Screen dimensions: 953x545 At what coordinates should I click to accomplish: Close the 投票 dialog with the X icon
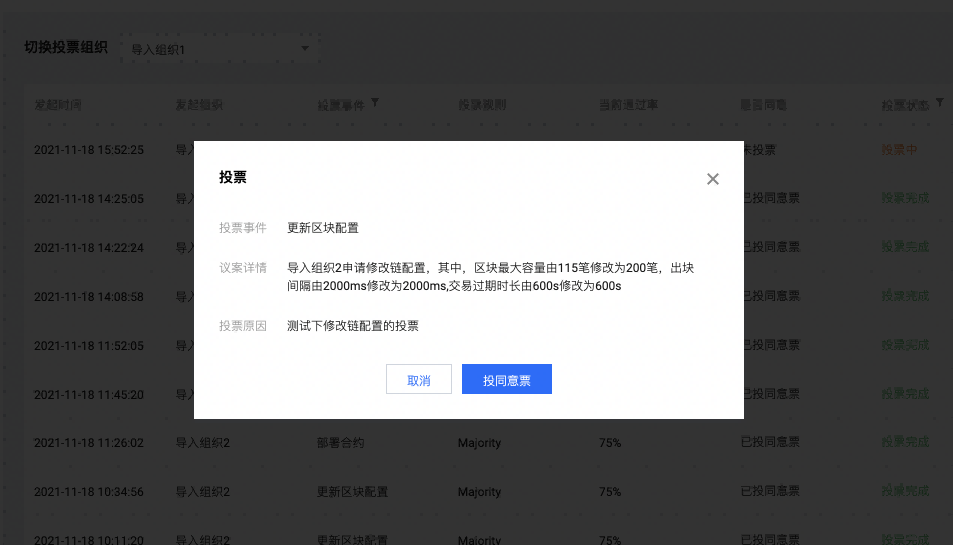[x=712, y=179]
